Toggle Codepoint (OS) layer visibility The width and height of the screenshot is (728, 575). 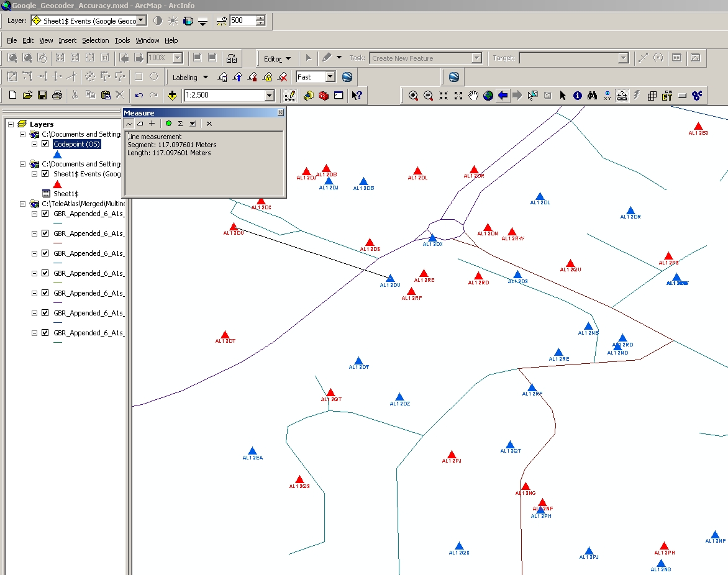(45, 144)
